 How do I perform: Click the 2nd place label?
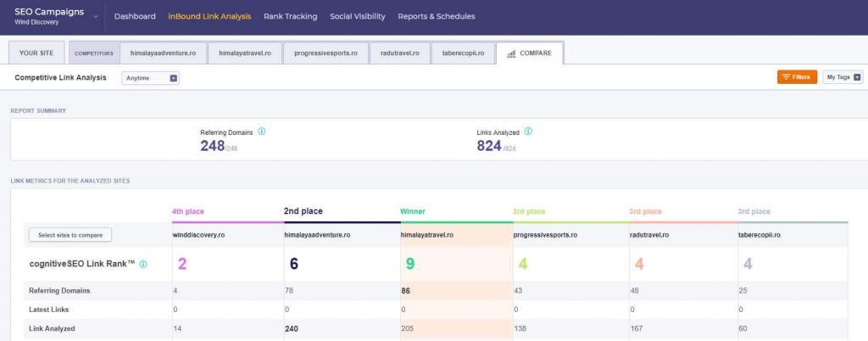click(x=303, y=211)
